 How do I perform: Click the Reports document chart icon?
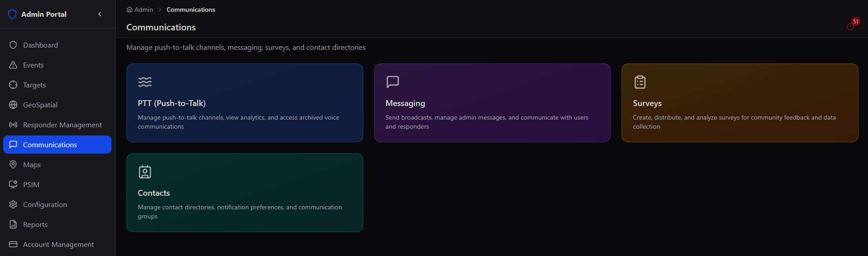(13, 224)
